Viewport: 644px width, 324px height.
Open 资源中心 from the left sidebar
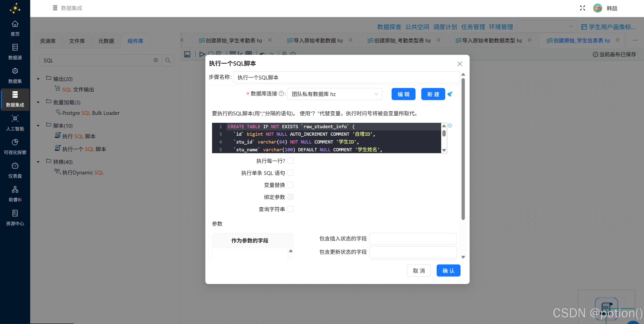click(15, 218)
